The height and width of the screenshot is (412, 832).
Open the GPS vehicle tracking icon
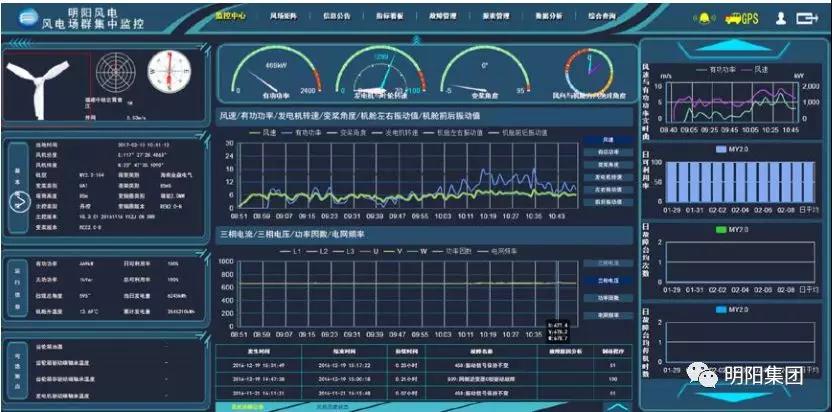(x=741, y=18)
